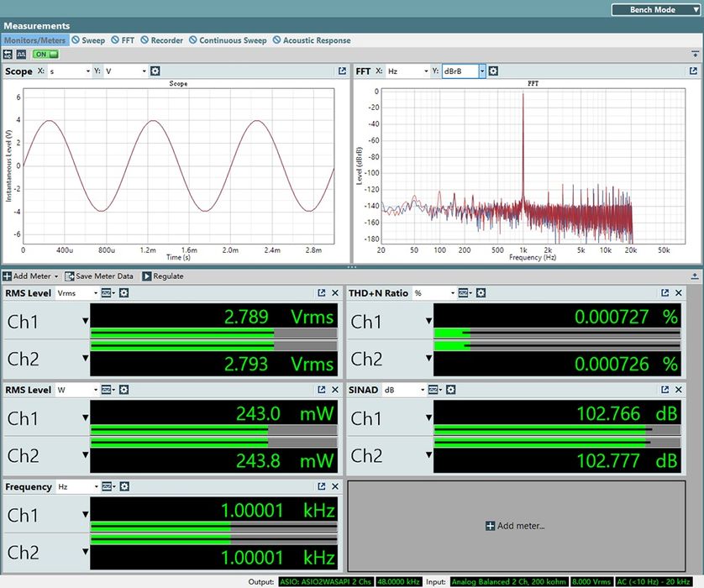The width and height of the screenshot is (704, 588).
Task: Open display-mode icon in RMS Level W meter
Action: [x=108, y=390]
